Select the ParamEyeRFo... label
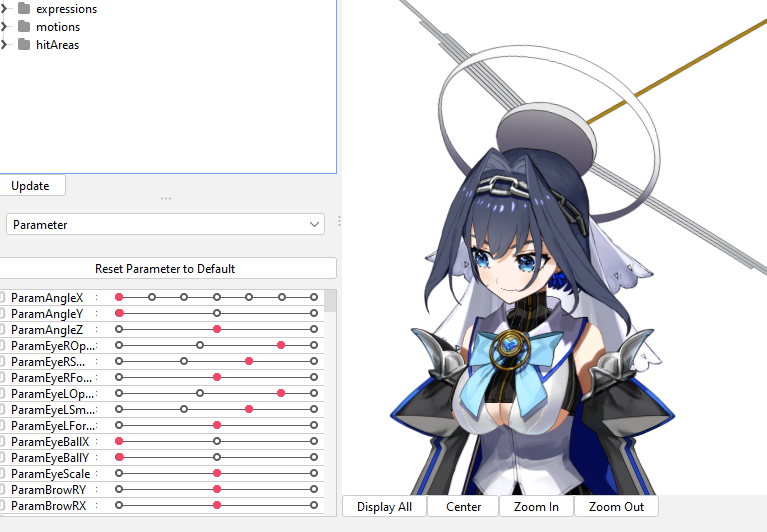Viewport: 767px width, 532px height. [x=51, y=378]
